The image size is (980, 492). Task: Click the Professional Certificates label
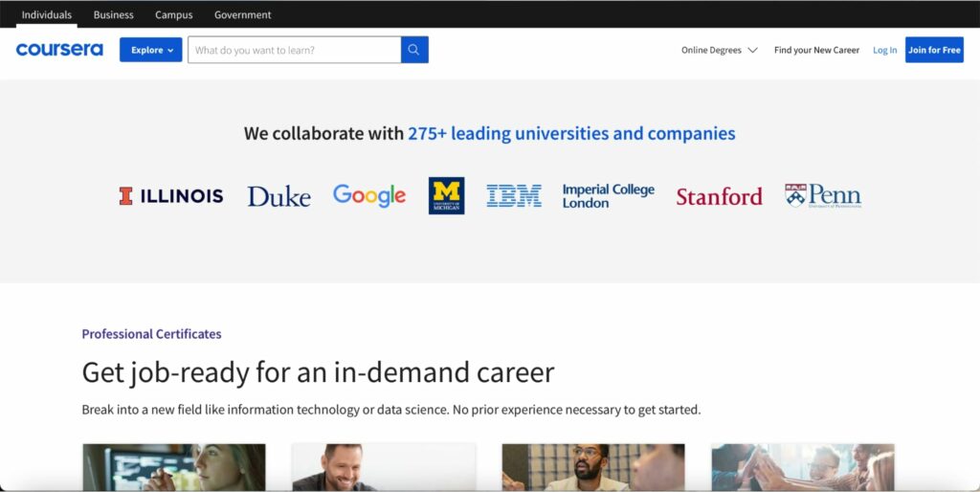pos(151,334)
